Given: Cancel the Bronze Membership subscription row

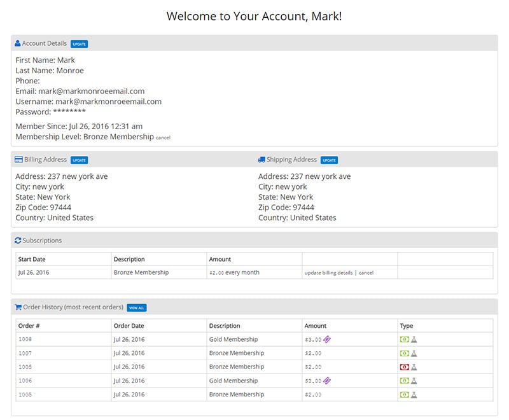Looking at the screenshot, I should 366,273.
